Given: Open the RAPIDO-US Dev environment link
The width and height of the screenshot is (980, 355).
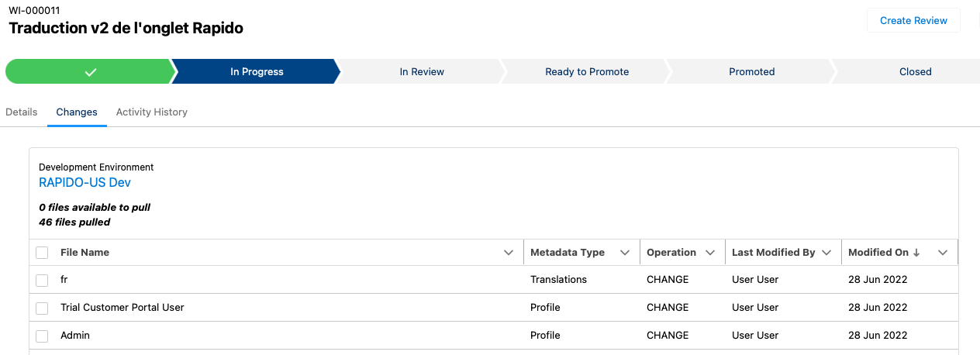Looking at the screenshot, I should click(x=85, y=182).
